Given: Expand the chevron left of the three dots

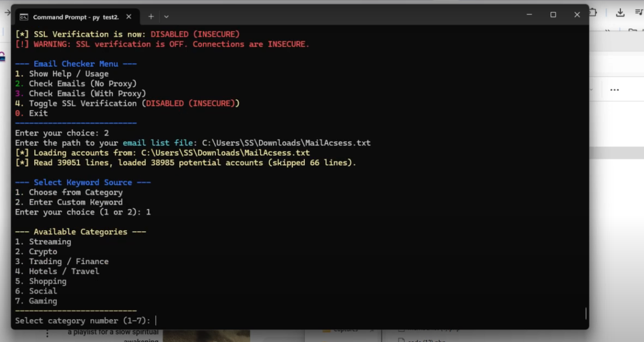Looking at the screenshot, I should click(x=591, y=90).
